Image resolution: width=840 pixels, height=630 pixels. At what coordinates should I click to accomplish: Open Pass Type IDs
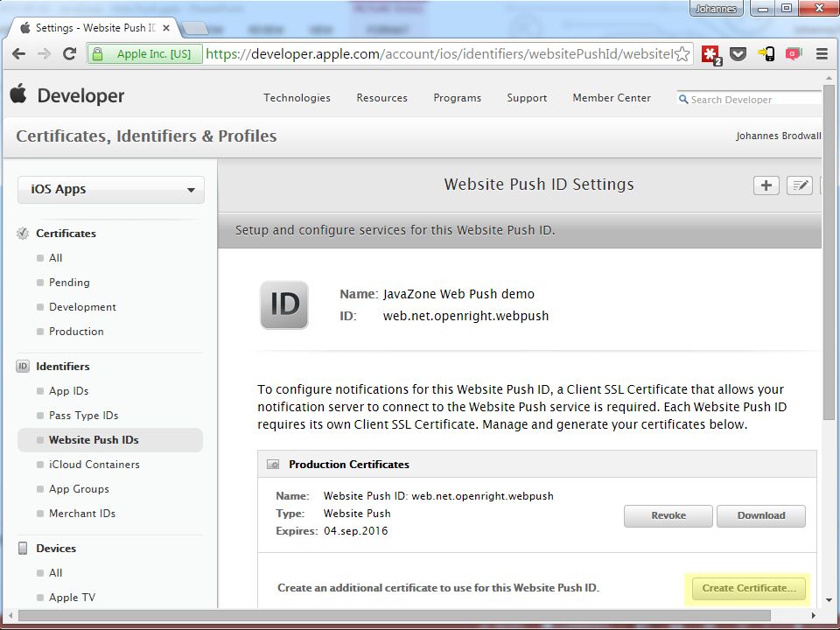(84, 416)
